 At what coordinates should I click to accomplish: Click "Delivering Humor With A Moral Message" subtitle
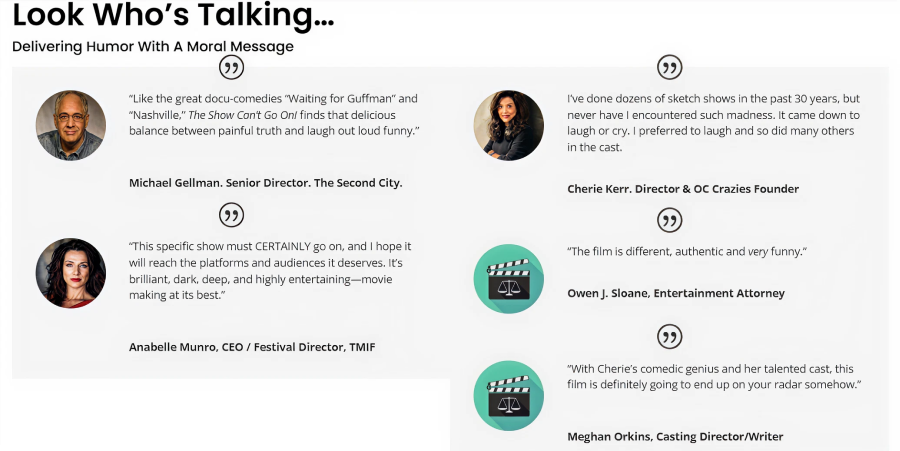(x=152, y=46)
